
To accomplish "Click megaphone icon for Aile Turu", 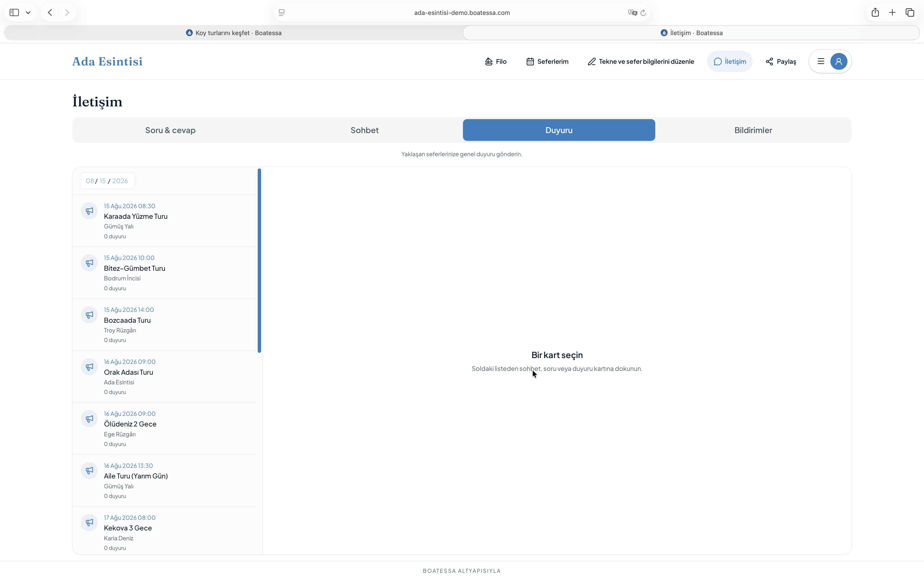I will pos(89,471).
